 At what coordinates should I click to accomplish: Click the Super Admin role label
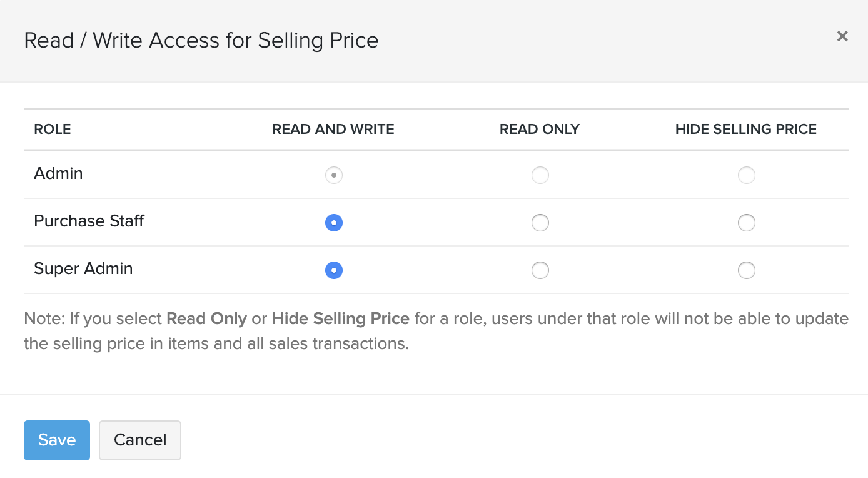pyautogui.click(x=83, y=269)
